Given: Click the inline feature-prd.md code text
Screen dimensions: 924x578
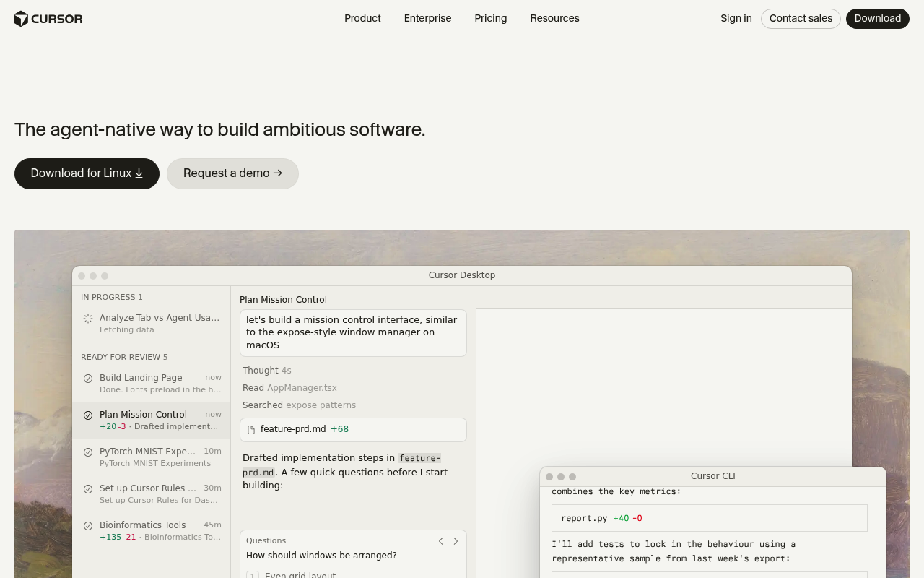Looking at the screenshot, I should [x=341, y=465].
